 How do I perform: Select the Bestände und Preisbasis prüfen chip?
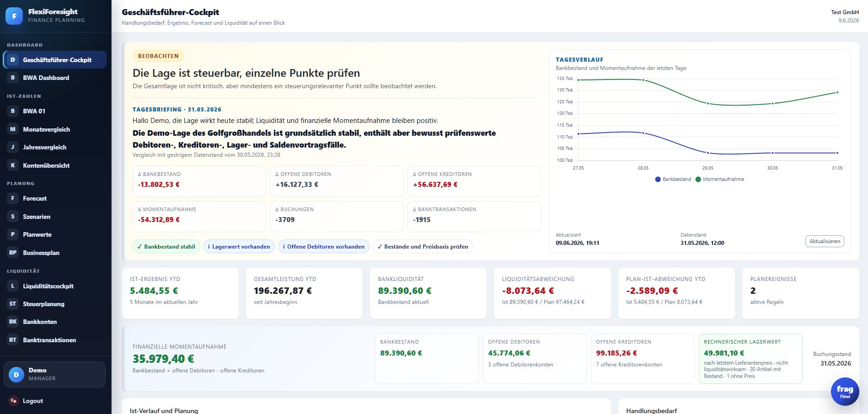pyautogui.click(x=423, y=246)
